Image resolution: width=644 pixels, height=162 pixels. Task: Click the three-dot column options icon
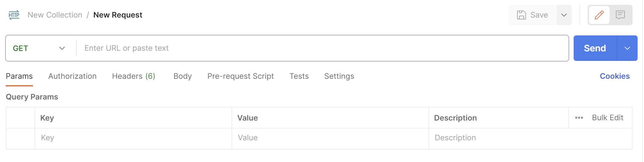[579, 118]
